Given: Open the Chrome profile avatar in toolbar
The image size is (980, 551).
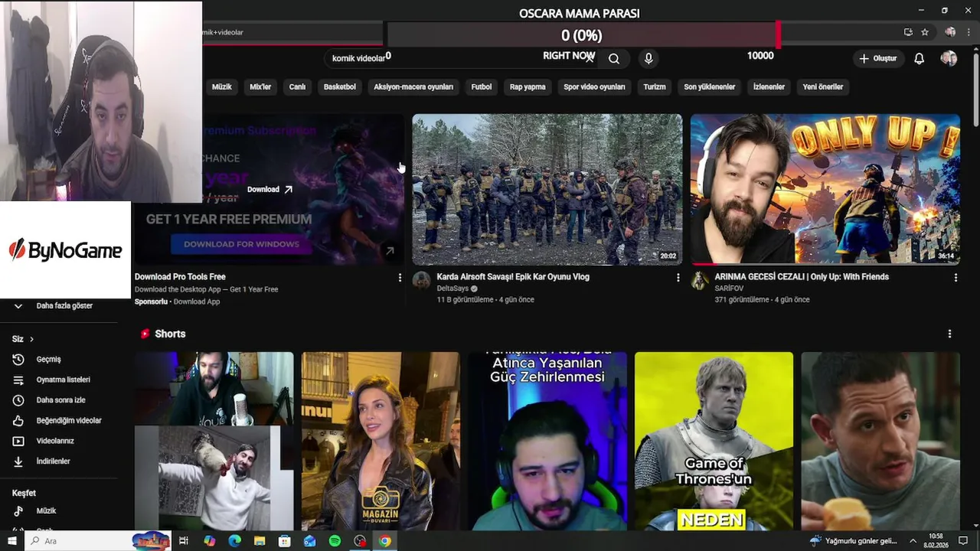Looking at the screenshot, I should 950,32.
